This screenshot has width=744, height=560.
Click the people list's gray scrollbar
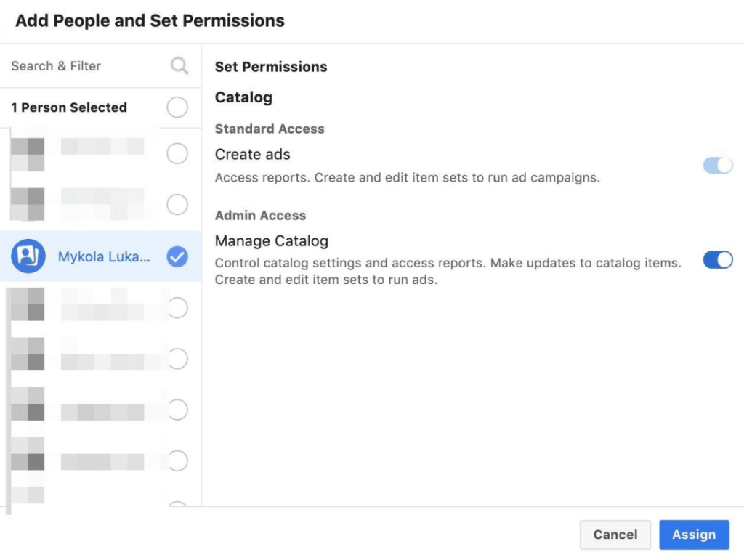[x=7, y=399]
